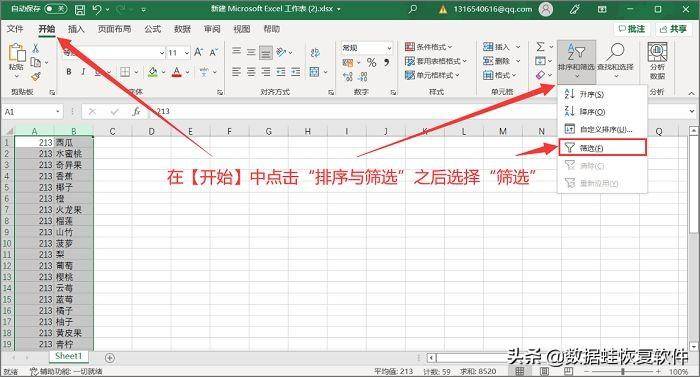700x377 pixels.
Task: Open the font name dropdown arrow
Action: (162, 53)
